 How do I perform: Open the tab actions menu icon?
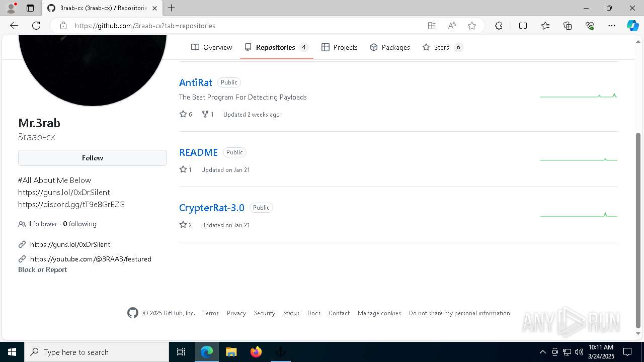coord(30,8)
